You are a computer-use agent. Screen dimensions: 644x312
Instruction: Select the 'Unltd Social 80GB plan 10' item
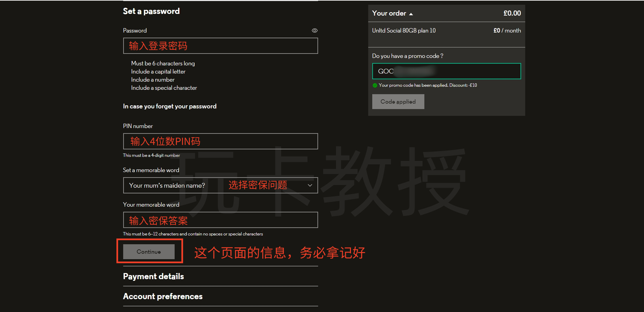[404, 30]
